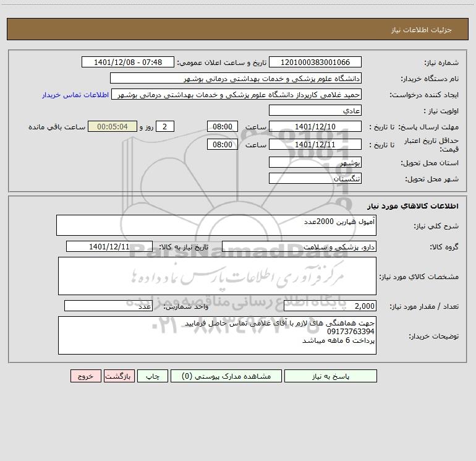
Task: Click the label واحد شمارش
Action: 186,306
